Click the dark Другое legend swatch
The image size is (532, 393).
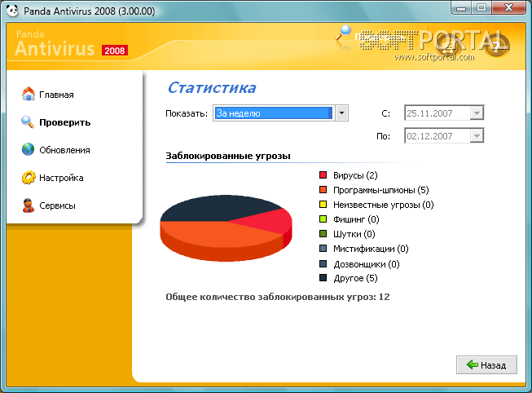point(323,277)
